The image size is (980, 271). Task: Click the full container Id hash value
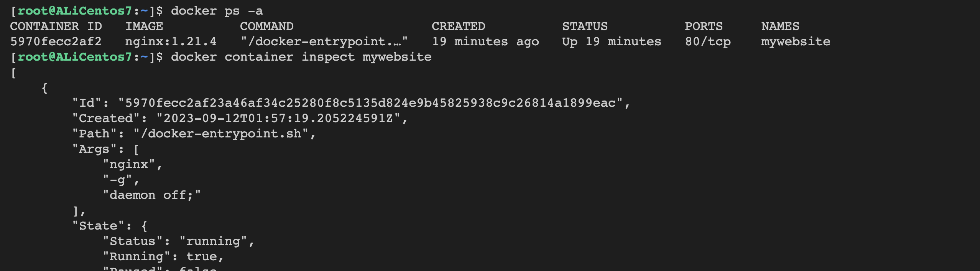370,103
